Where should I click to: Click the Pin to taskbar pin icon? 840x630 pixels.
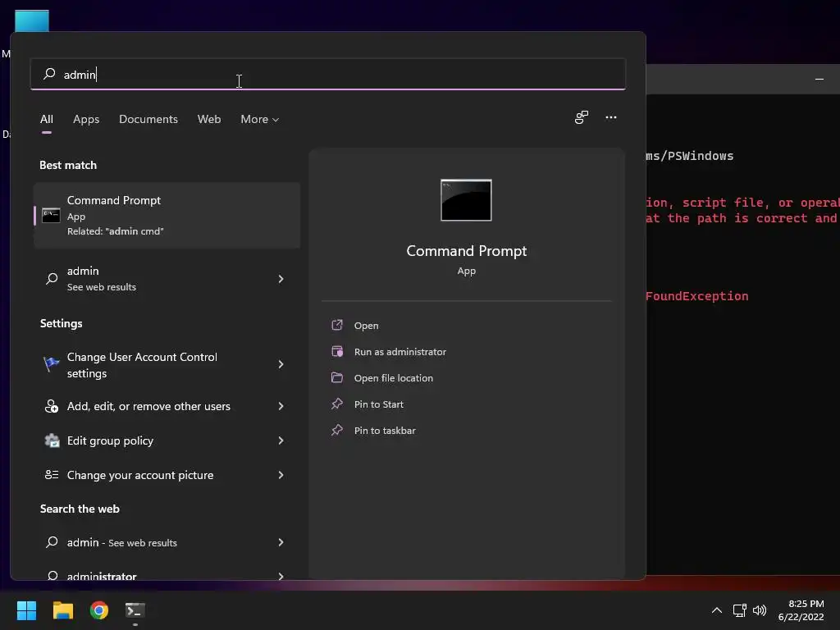tap(337, 430)
